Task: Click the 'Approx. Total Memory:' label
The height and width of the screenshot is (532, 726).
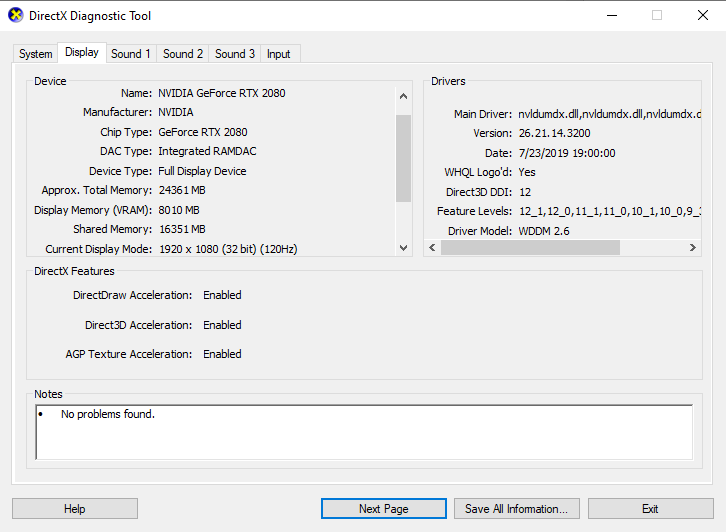Action: [97, 190]
